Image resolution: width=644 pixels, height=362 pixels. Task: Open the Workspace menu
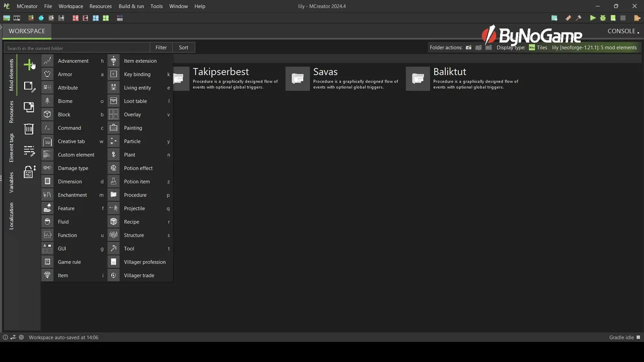[x=71, y=6]
